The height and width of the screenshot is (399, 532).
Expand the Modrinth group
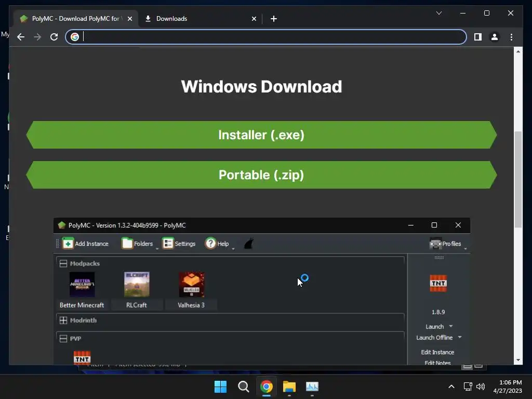63,320
